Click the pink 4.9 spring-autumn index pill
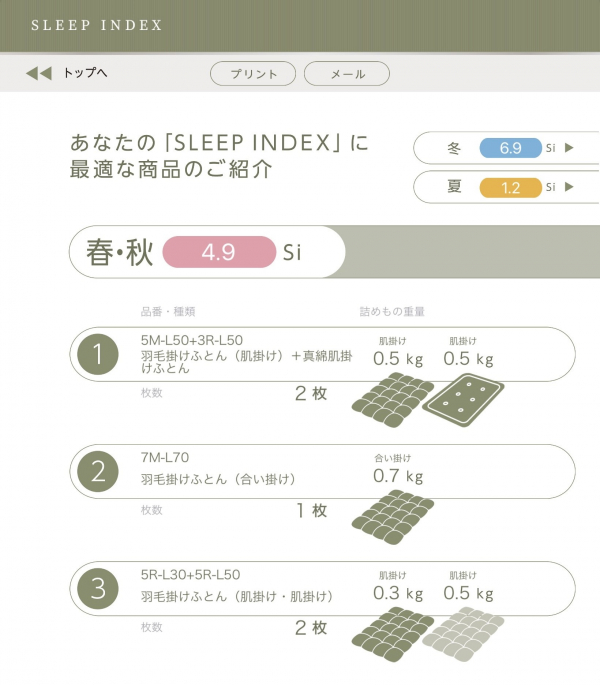The height and width of the screenshot is (685, 600). click(x=218, y=252)
